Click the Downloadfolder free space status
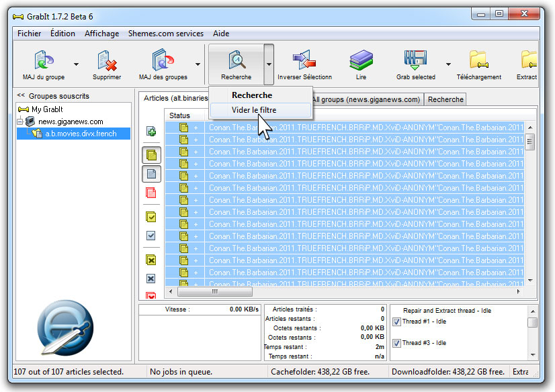This screenshot has height=392, width=555. point(447,372)
